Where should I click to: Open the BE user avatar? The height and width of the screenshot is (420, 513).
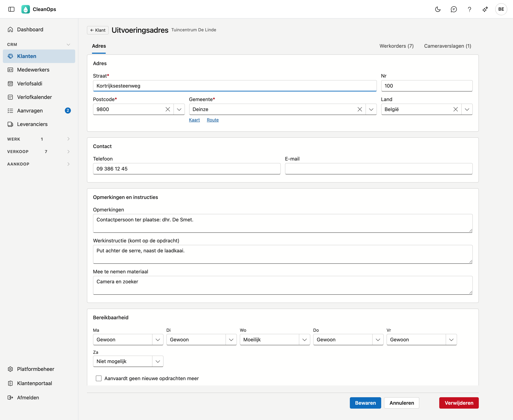tap(501, 9)
